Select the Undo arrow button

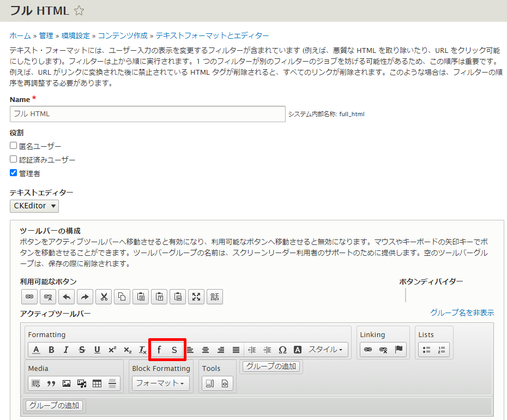pos(67,297)
